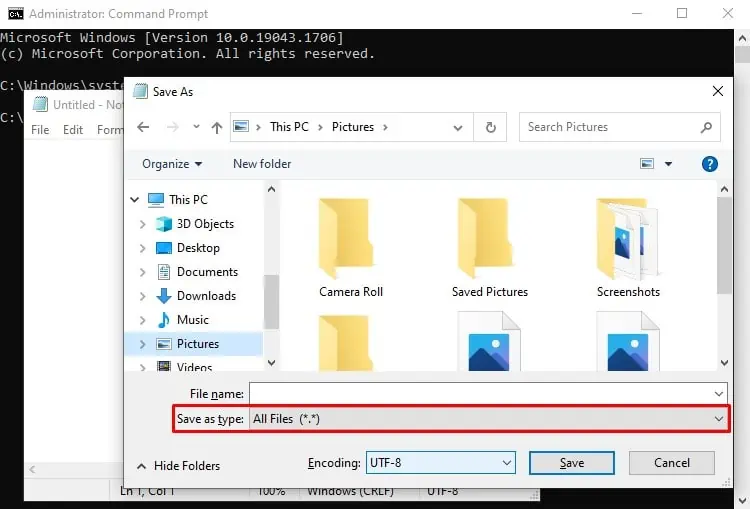Viewport: 750px width, 509px height.
Task: Expand the Pictures tree node
Action: tap(142, 344)
